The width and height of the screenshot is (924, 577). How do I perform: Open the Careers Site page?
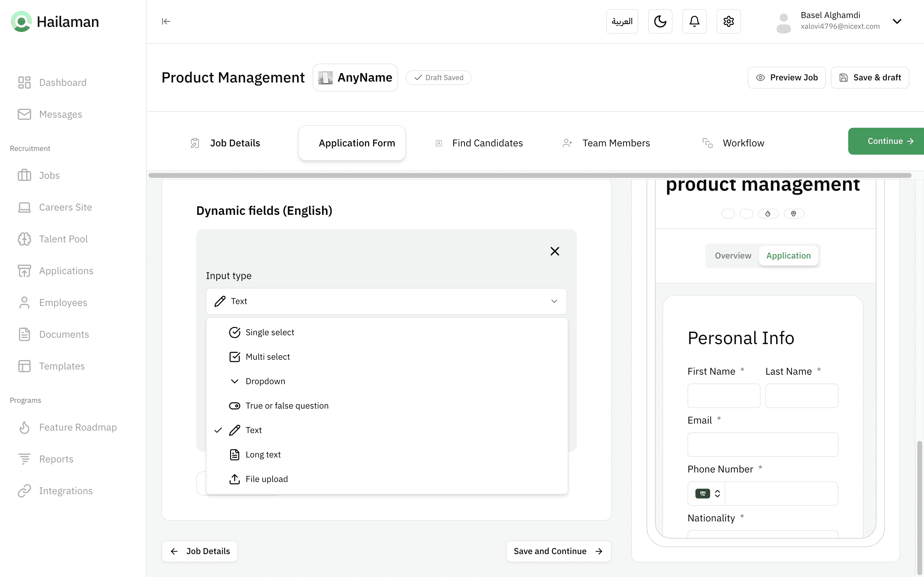point(65,207)
